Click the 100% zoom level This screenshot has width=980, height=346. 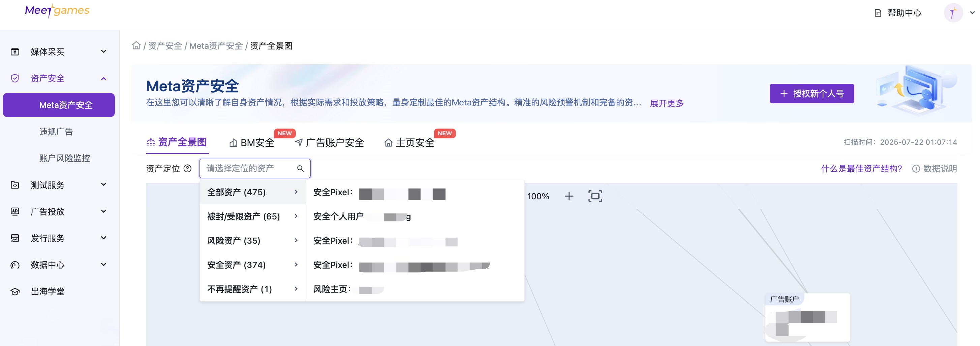[538, 196]
